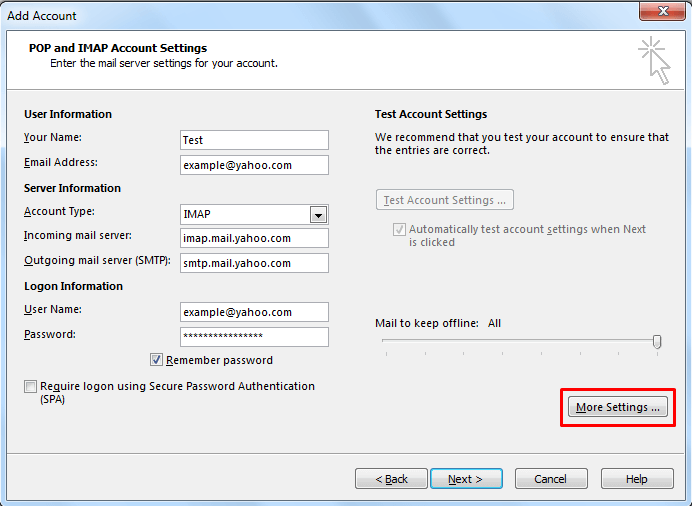
Task: Click the Mail to keep offline slider handle
Action: pyautogui.click(x=657, y=342)
